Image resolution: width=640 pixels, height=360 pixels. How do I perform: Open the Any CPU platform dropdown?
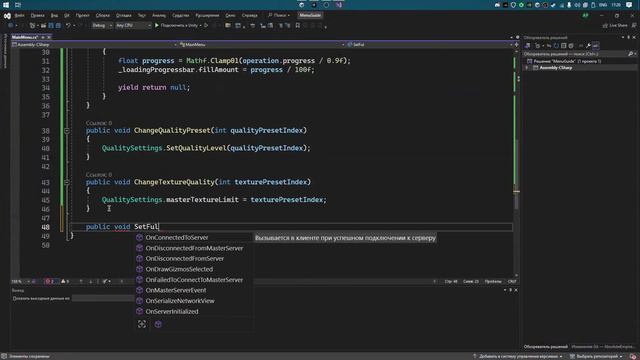133,25
